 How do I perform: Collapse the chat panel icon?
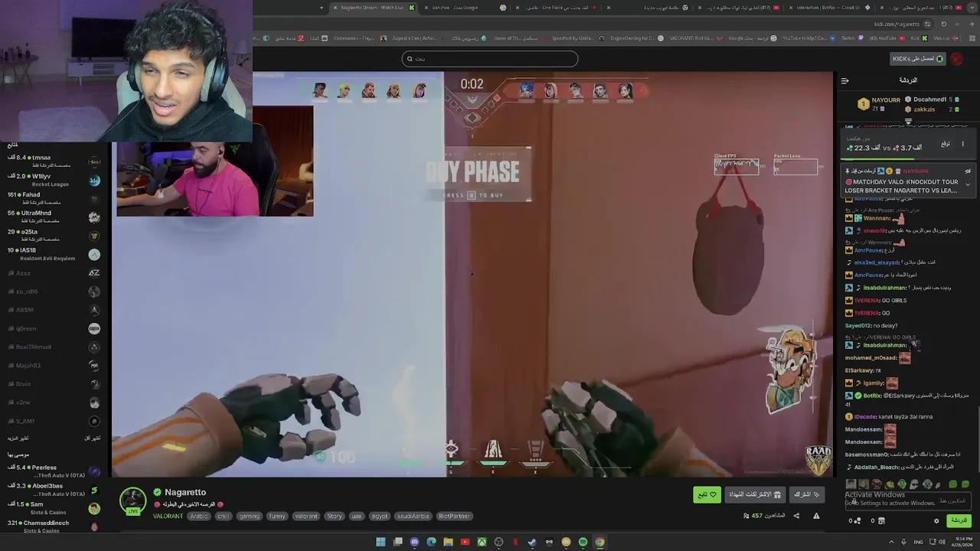[844, 80]
